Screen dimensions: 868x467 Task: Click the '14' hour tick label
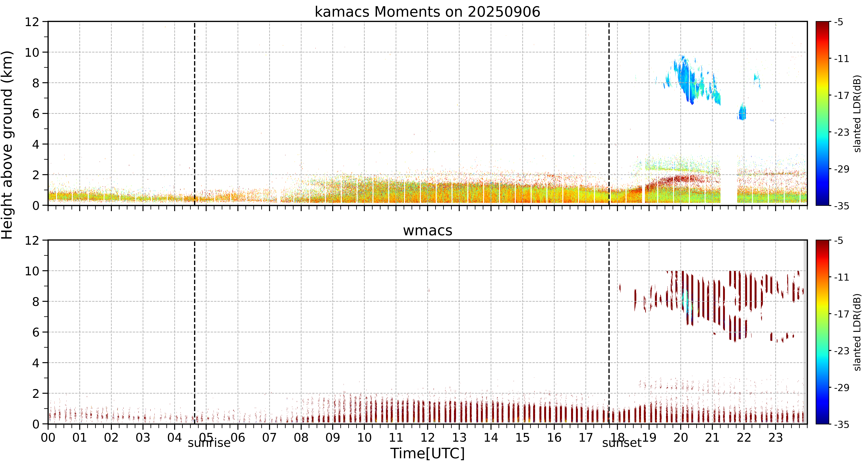491,438
